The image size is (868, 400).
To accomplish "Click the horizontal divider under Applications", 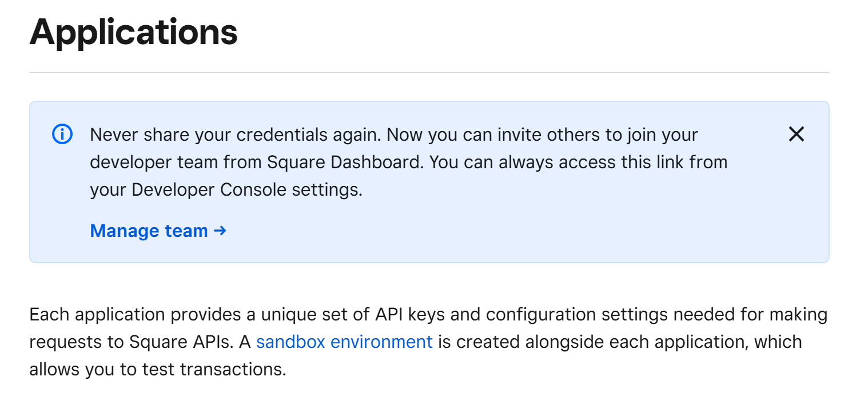I will coord(429,73).
